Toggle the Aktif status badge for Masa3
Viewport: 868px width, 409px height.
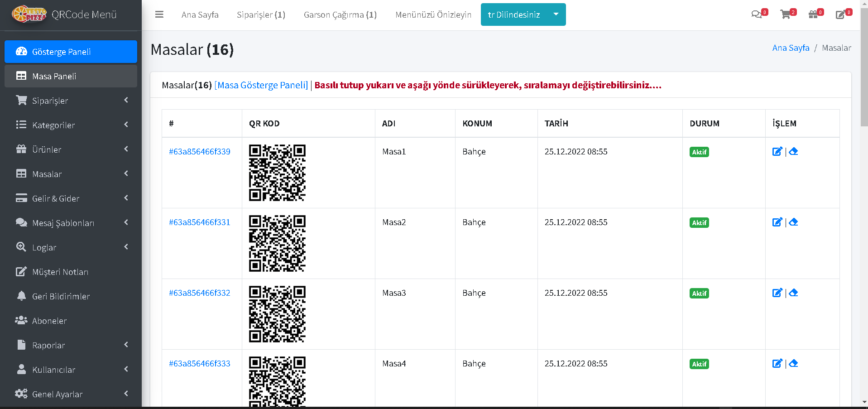(x=699, y=294)
